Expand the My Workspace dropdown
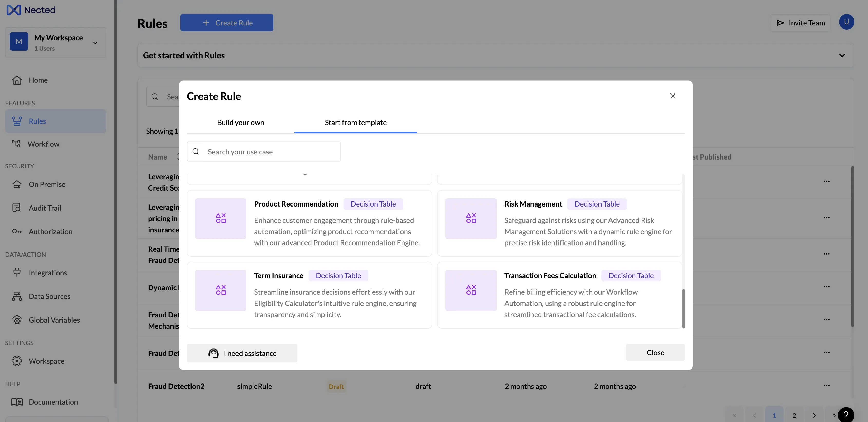The width and height of the screenshot is (868, 422). [x=95, y=43]
